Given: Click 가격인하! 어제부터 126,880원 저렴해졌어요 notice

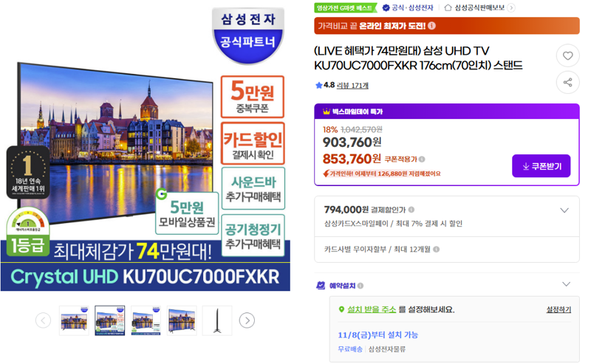Looking at the screenshot, I should (382, 174).
